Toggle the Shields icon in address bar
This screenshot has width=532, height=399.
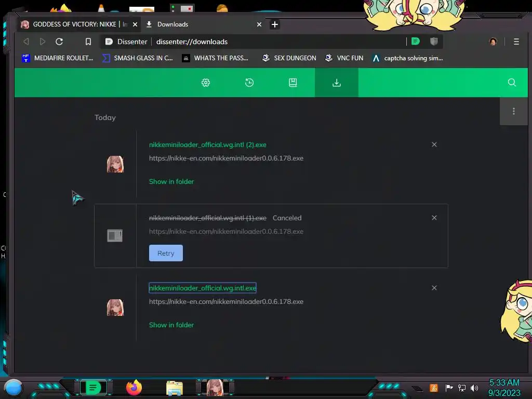(x=434, y=42)
